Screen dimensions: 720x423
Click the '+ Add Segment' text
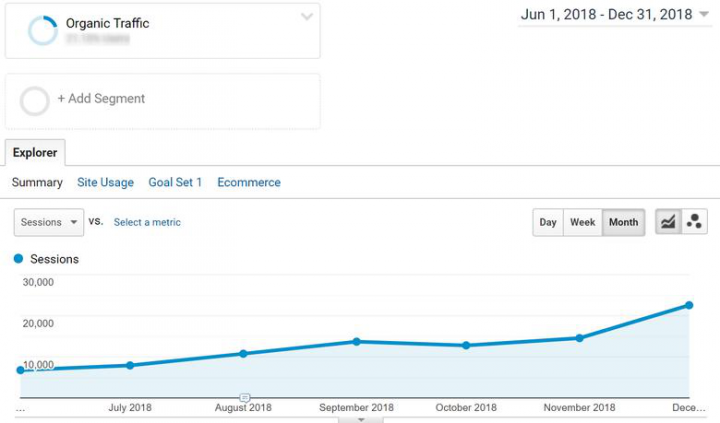pyautogui.click(x=101, y=99)
